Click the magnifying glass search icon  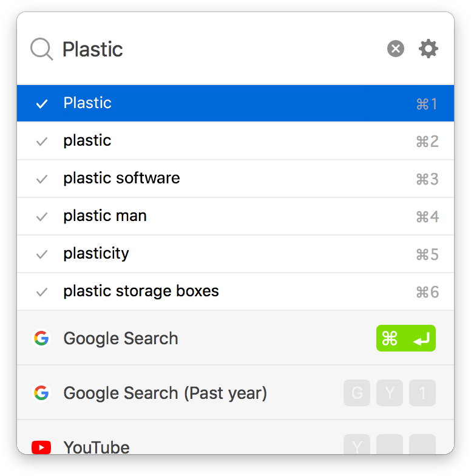coord(41,49)
